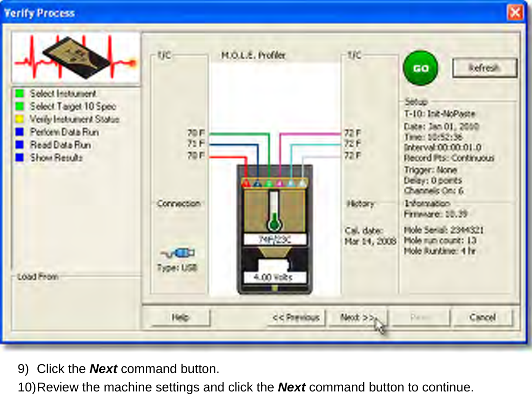
Task: Click the blue channel 2 connector
Action: click(257, 184)
